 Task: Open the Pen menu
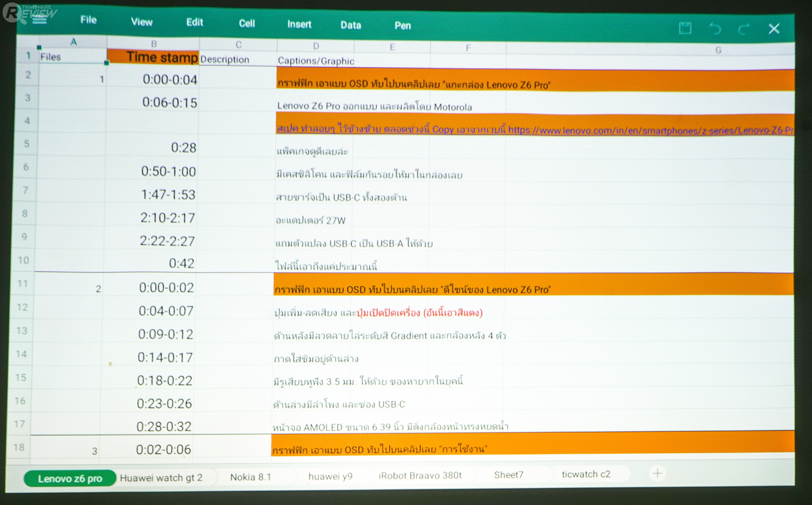[402, 26]
